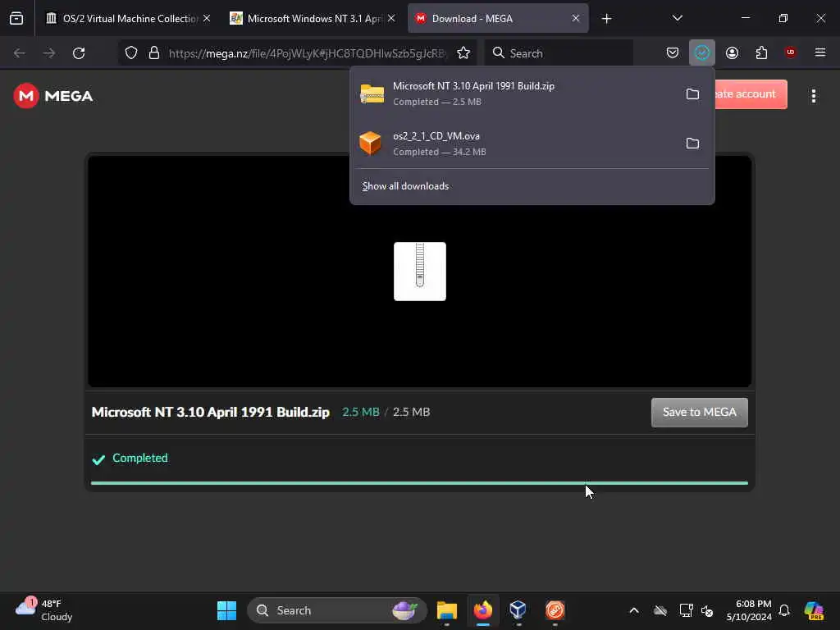Viewport: 840px width, 630px height.
Task: Close the Download - MEGA tab
Action: point(575,18)
